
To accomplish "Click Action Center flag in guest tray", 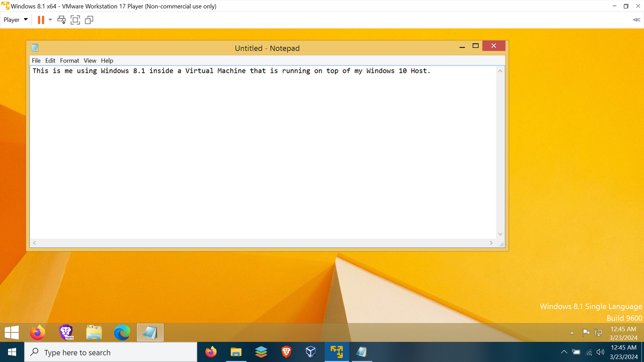I will tap(586, 333).
